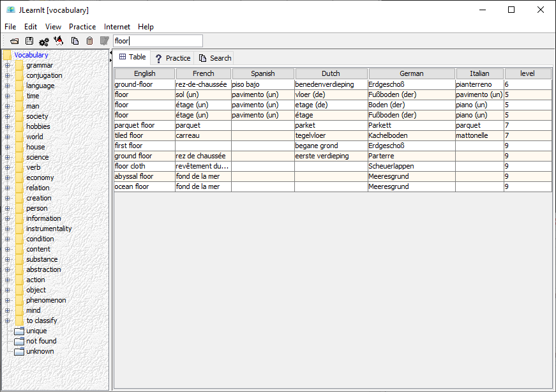Click the paste clipboard toolbar icon
The width and height of the screenshot is (556, 392).
[90, 41]
